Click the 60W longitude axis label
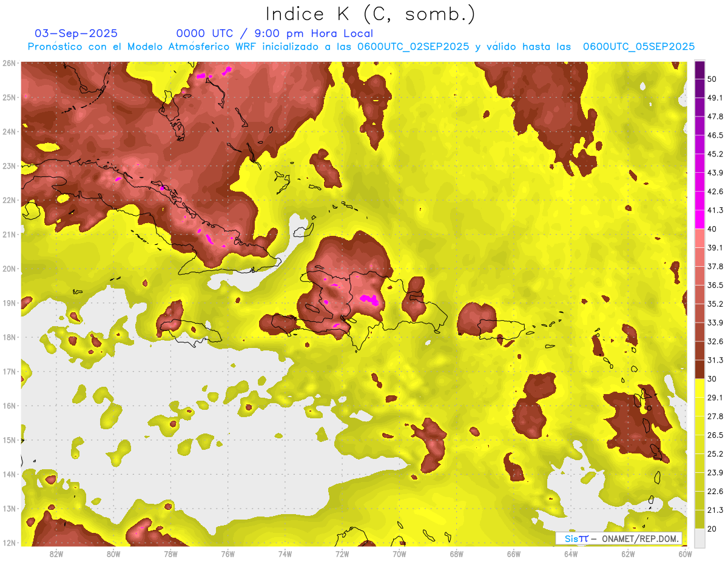This screenshot has width=728, height=562. 685,554
